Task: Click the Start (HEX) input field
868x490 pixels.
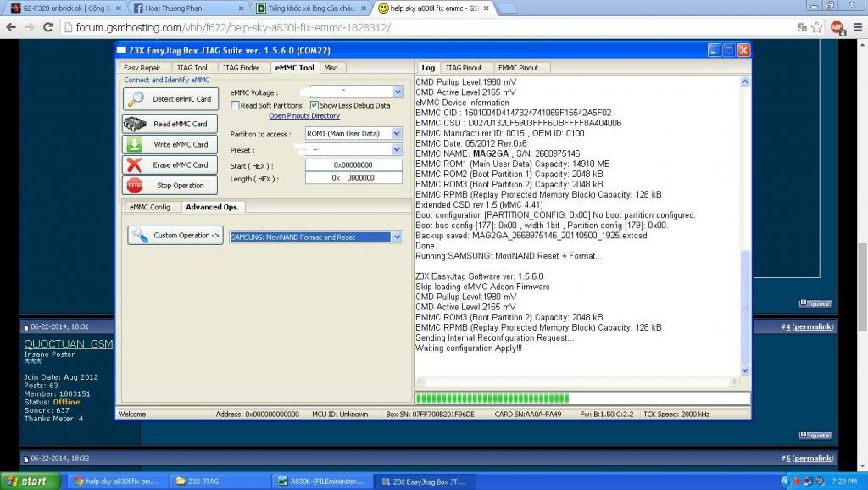Action: tap(353, 165)
